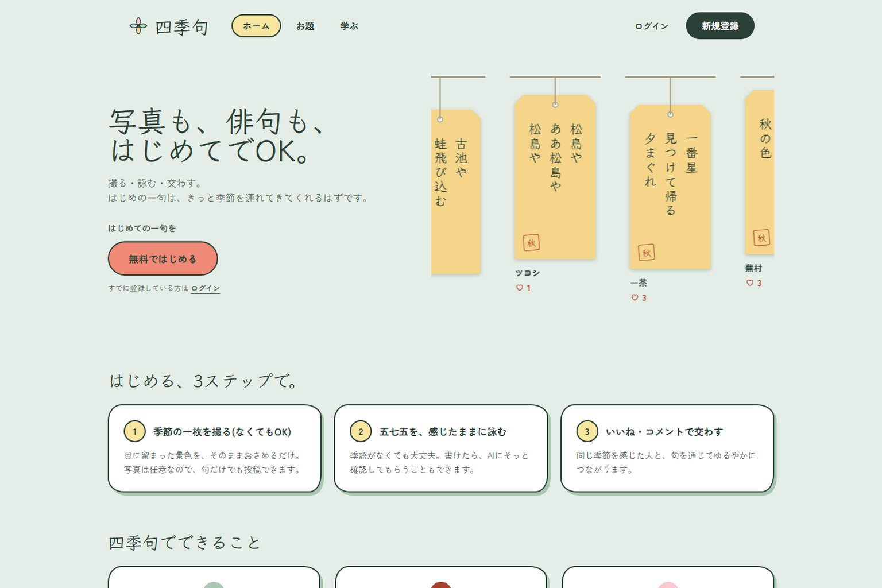
Task: Click the 秋 seal on 一番星 card
Action: click(647, 253)
